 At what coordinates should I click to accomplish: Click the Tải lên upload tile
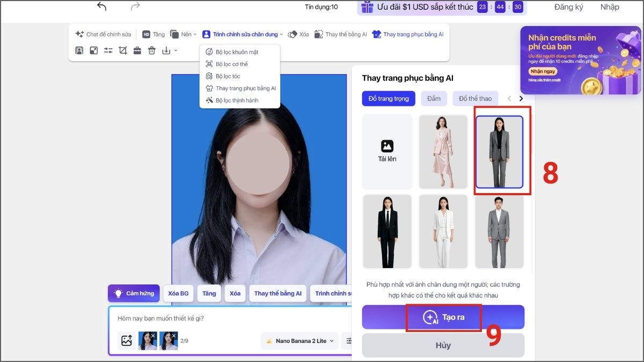387,152
